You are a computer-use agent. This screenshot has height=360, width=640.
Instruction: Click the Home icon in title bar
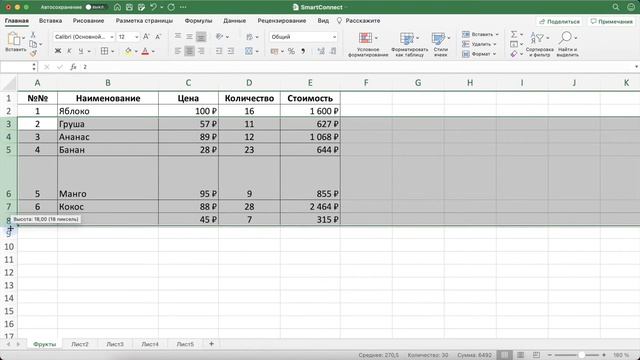pyautogui.click(x=117, y=7)
